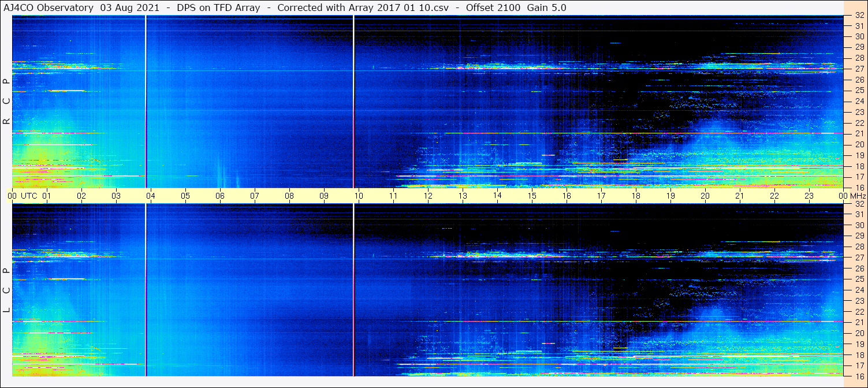Click hour label "07" on the time axis
Viewport: 868px width, 388px height.
point(255,196)
